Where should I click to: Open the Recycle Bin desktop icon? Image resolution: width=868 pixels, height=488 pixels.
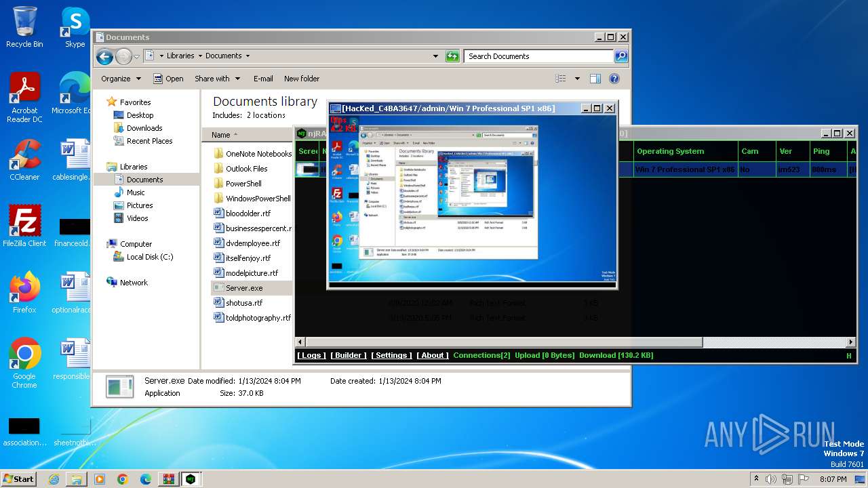click(x=24, y=27)
